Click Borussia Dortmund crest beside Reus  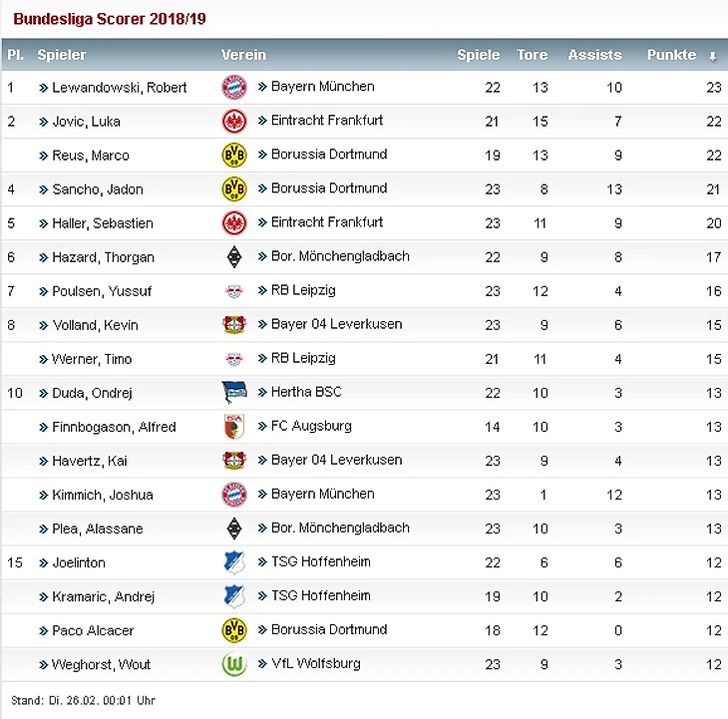[x=233, y=155]
